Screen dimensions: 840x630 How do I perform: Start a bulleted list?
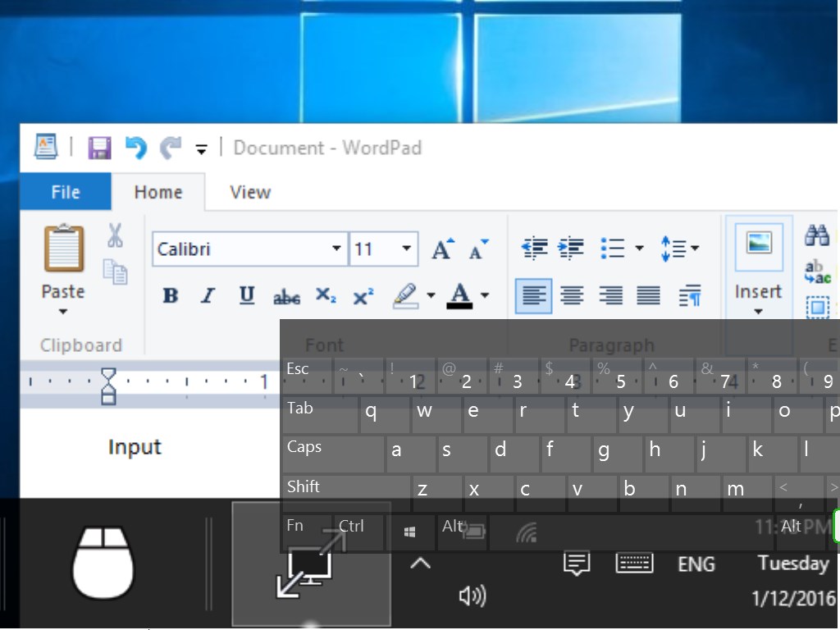pos(612,248)
